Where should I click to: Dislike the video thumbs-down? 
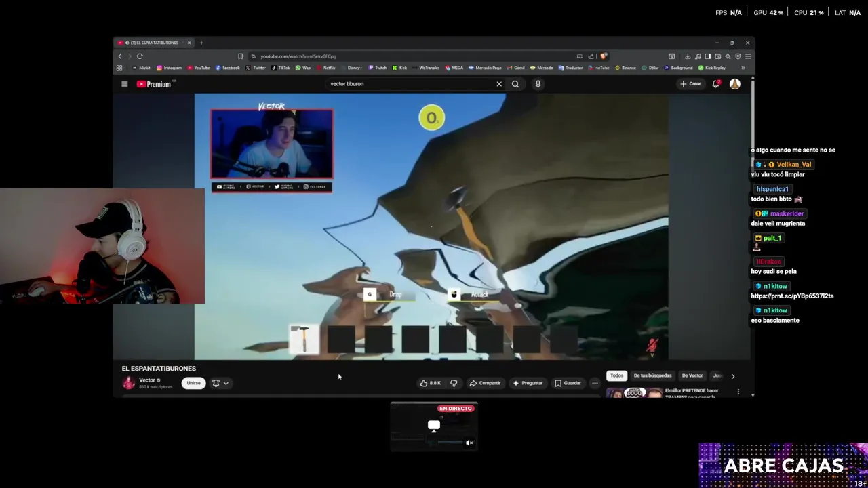click(454, 383)
